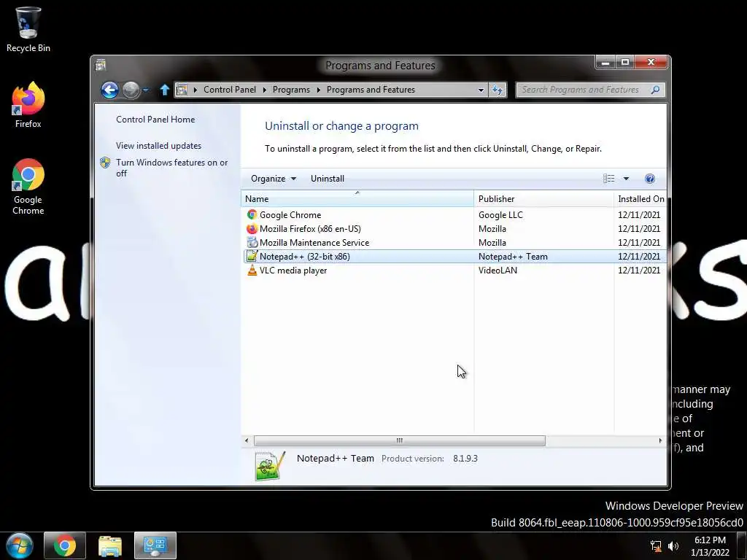The width and height of the screenshot is (747, 560).
Task: Select Control Panel breadcrumb segment
Action: pyautogui.click(x=230, y=90)
